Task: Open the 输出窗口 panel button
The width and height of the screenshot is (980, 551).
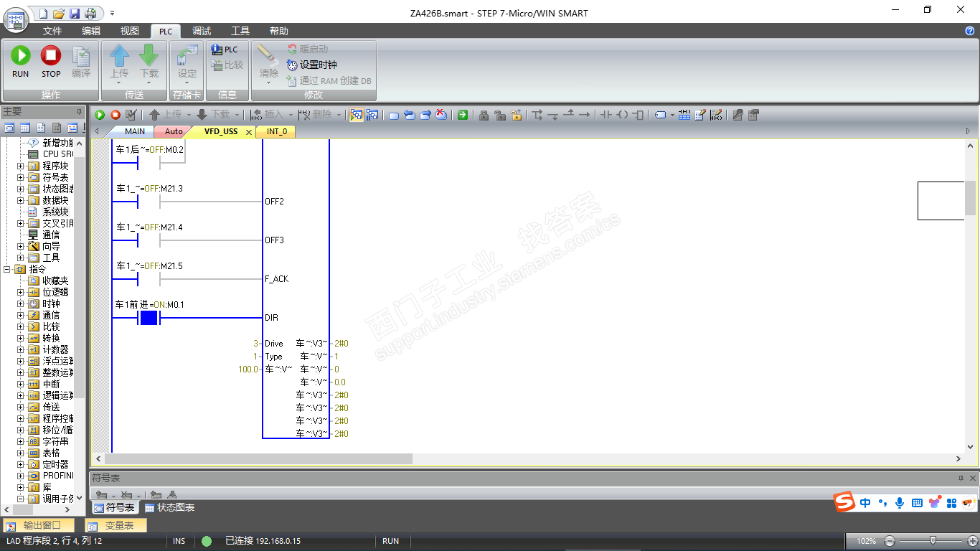Action: [x=39, y=525]
